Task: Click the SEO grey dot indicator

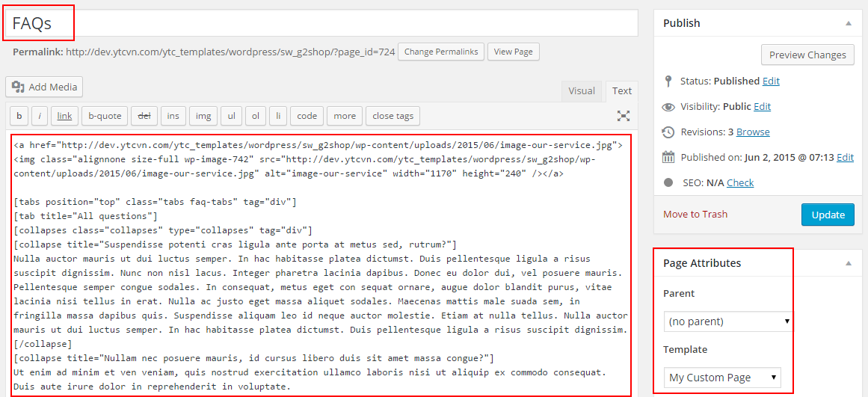Action: tap(668, 182)
